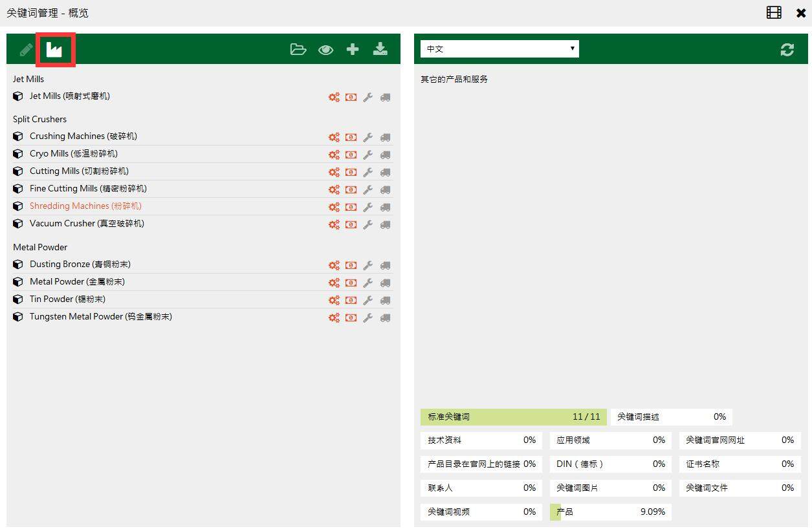Click the pencil edit icon

click(x=26, y=50)
